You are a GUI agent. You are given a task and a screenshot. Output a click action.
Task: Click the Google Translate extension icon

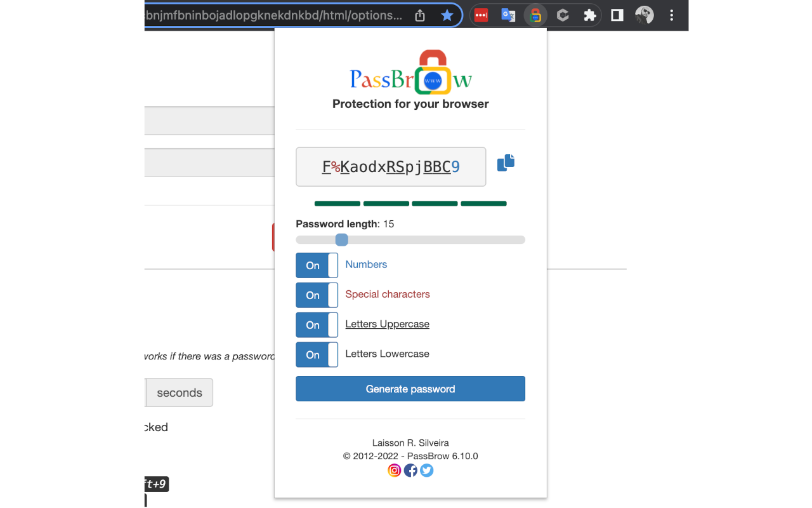(507, 15)
